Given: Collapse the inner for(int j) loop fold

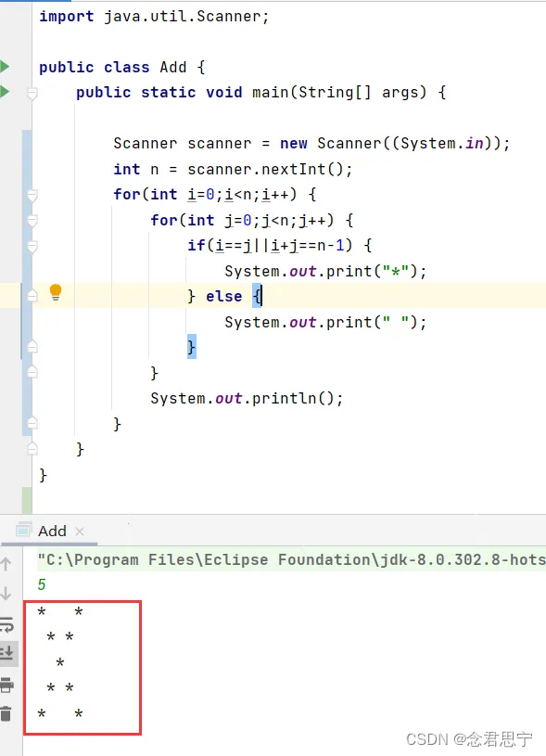Looking at the screenshot, I should (32, 221).
